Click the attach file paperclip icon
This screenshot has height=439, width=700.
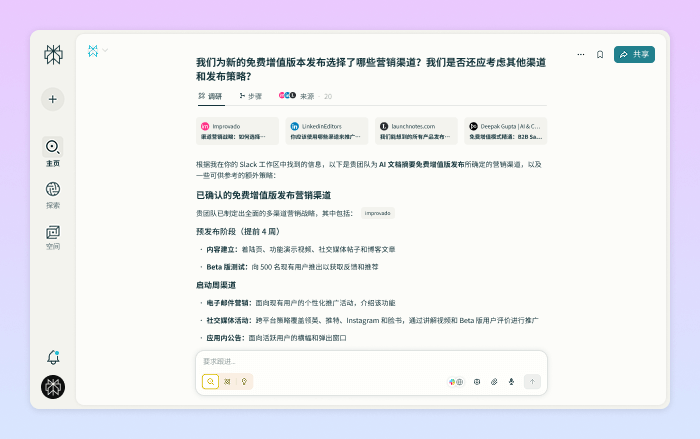494,381
